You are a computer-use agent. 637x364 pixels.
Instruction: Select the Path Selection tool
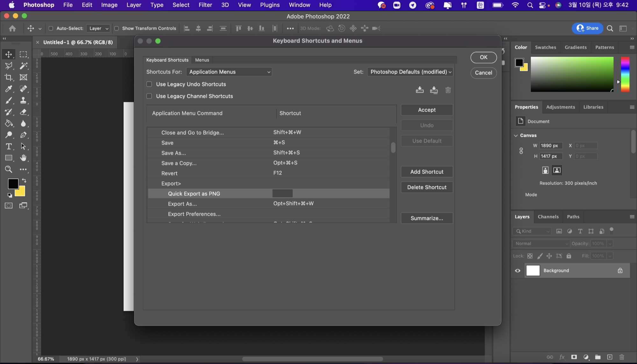(x=23, y=146)
